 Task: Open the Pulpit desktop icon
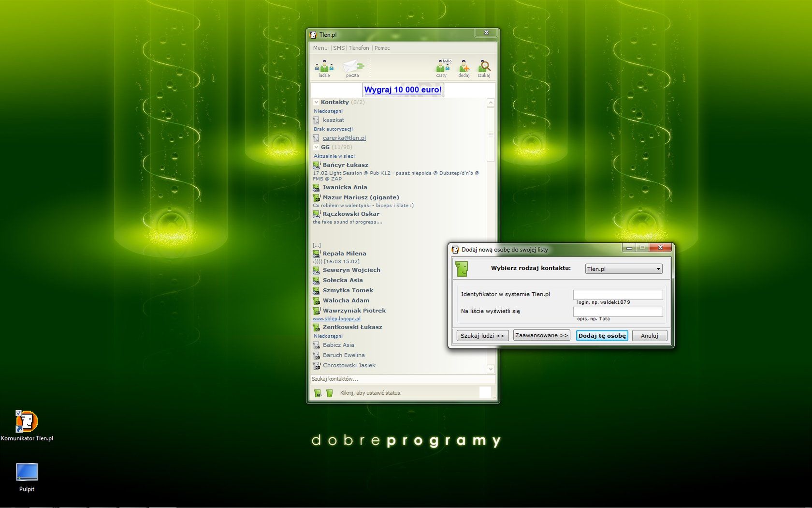pyautogui.click(x=27, y=477)
